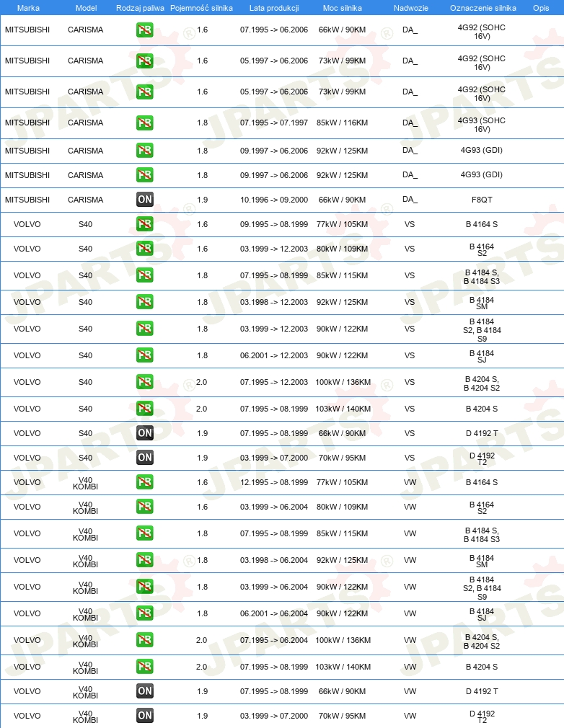Click ON diesel icon in S40 D 4192 T row
Viewport: 564px width, 728px height.
coord(145,433)
